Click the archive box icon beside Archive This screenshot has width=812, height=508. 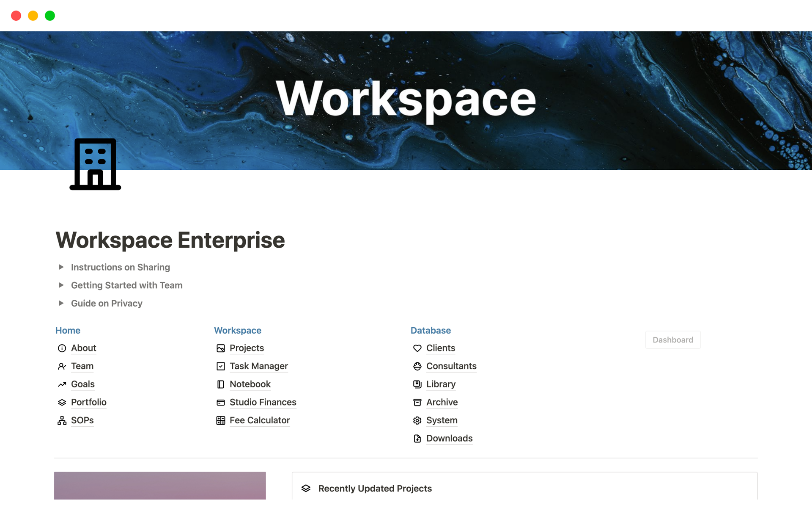click(x=417, y=402)
